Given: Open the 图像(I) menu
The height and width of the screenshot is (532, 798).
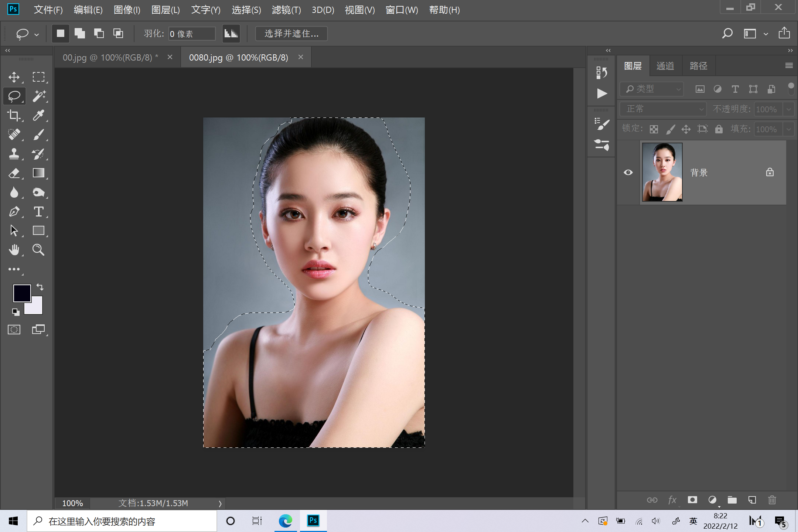Looking at the screenshot, I should (127, 10).
